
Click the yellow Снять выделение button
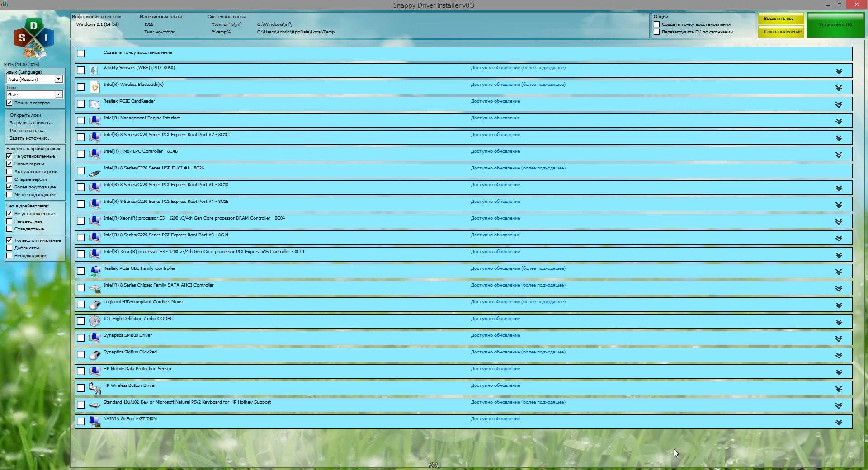[x=781, y=32]
